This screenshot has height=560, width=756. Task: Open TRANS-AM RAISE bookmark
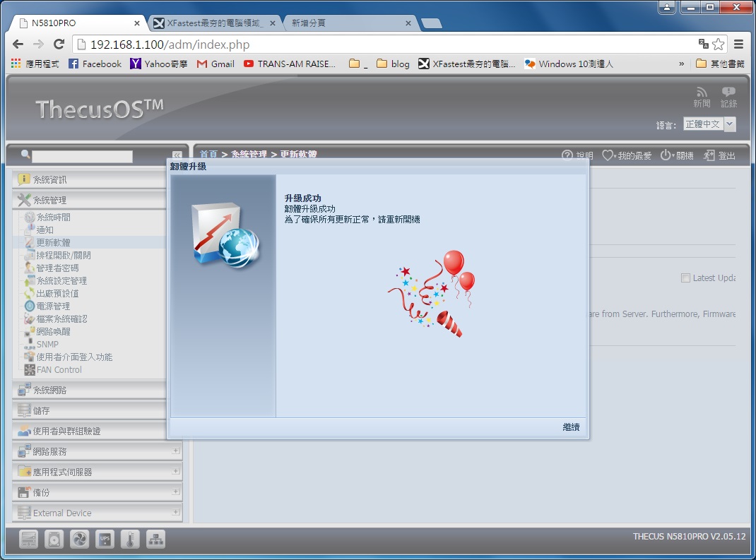[x=289, y=64]
